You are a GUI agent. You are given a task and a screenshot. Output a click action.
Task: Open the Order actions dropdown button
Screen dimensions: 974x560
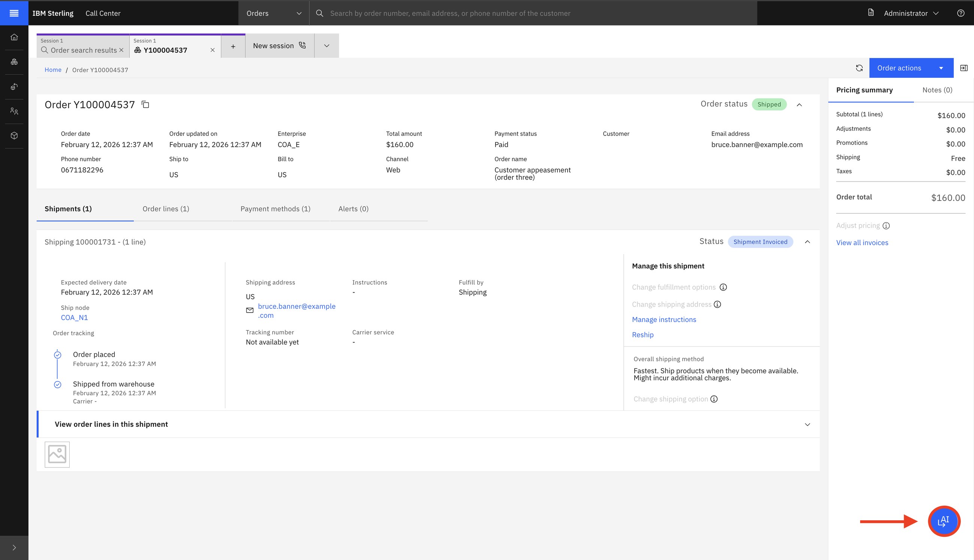click(x=911, y=68)
